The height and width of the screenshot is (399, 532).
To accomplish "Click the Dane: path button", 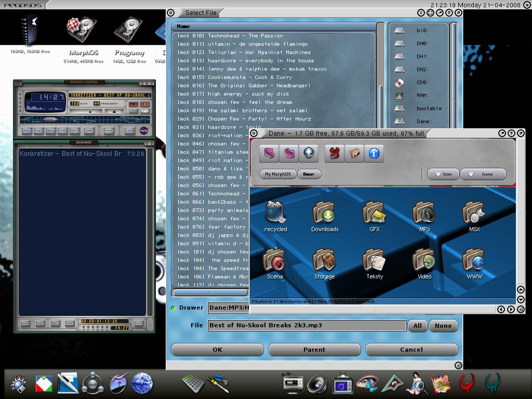I will (x=309, y=174).
